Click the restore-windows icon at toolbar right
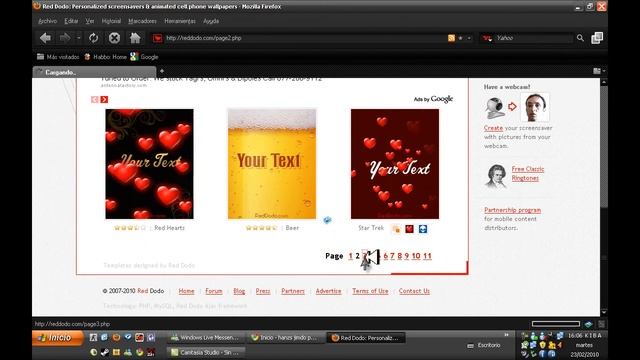The width and height of the screenshot is (640, 360). point(597,38)
